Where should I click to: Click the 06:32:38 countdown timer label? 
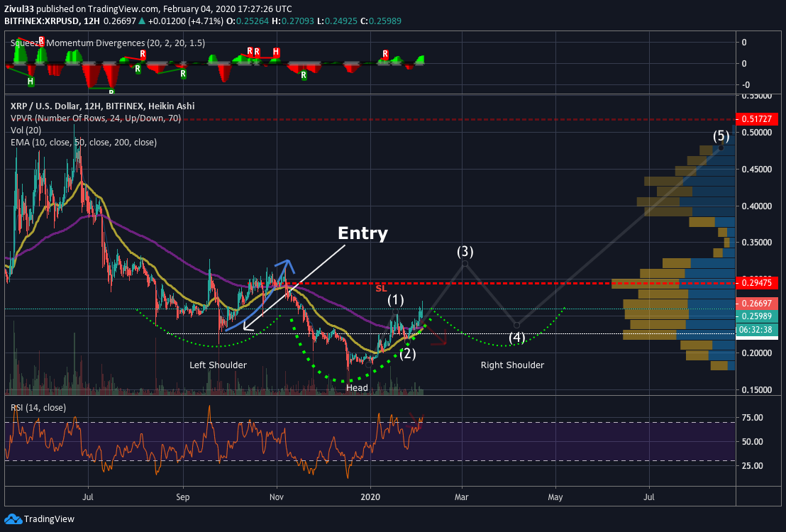point(756,330)
